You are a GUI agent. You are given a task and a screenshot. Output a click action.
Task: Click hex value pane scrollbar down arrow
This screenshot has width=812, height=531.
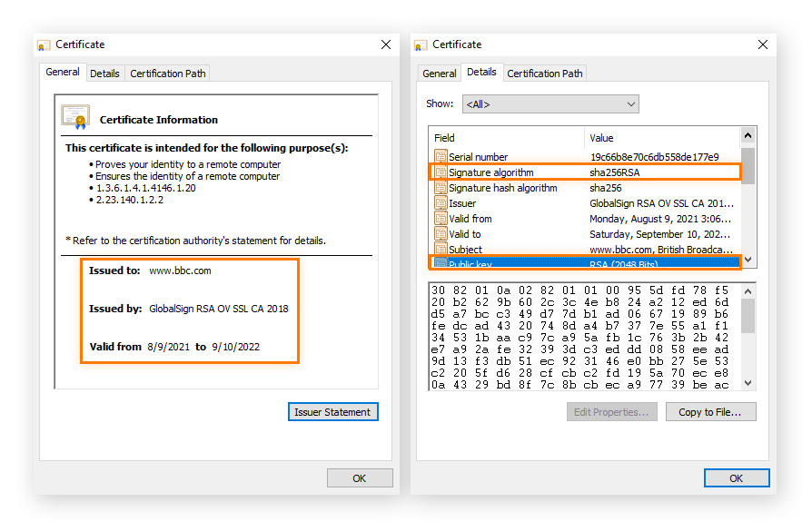[x=748, y=383]
